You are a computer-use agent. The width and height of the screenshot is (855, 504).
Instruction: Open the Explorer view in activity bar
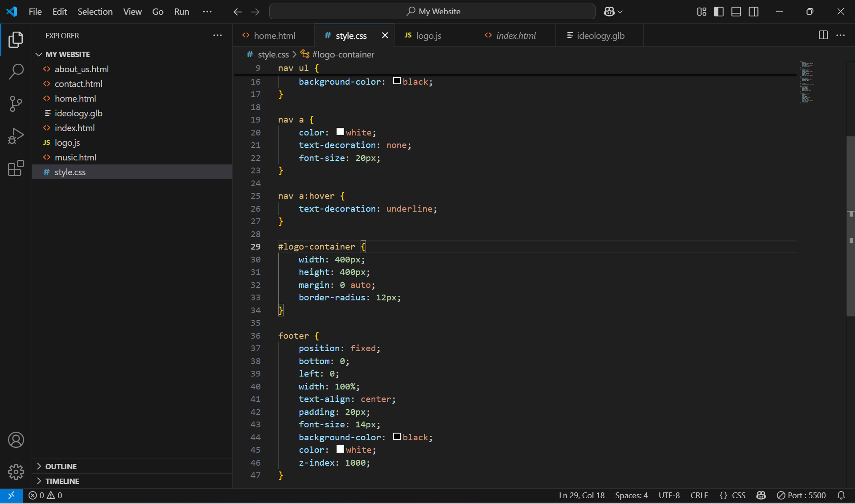[x=16, y=40]
